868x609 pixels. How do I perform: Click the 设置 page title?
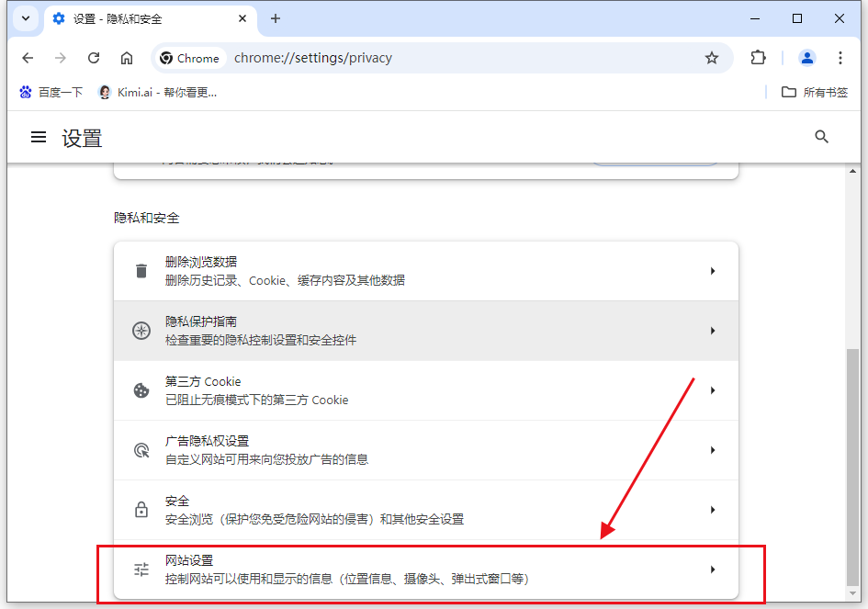click(x=82, y=138)
